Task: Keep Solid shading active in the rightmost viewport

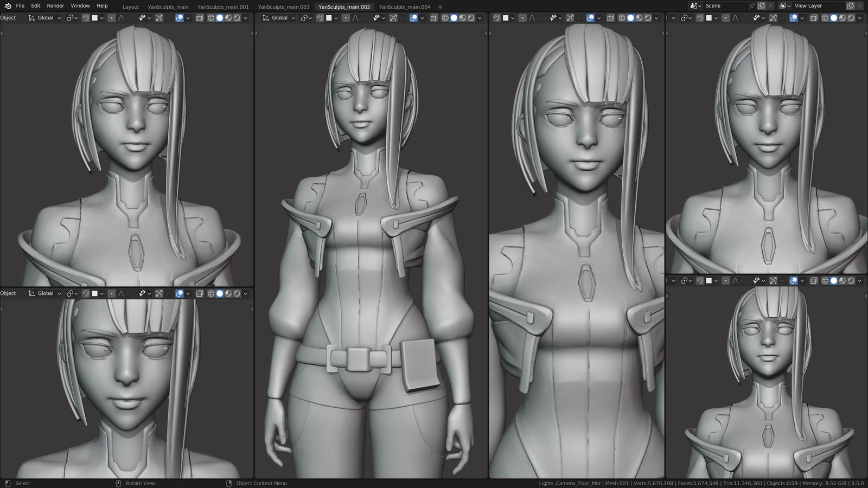Action: tap(834, 17)
